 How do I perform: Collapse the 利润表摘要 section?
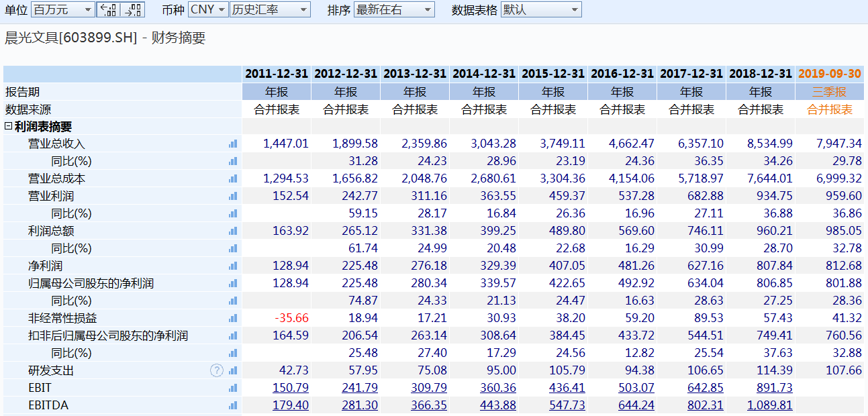(x=9, y=126)
